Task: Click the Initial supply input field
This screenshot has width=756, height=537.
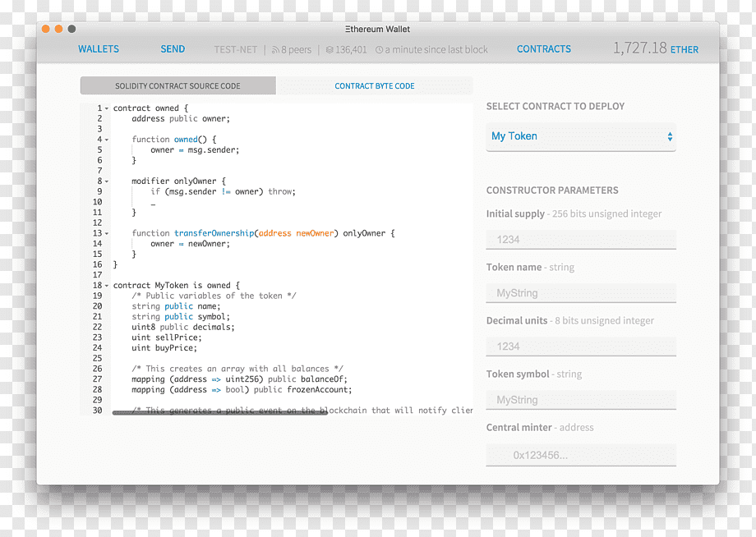Action: click(581, 240)
